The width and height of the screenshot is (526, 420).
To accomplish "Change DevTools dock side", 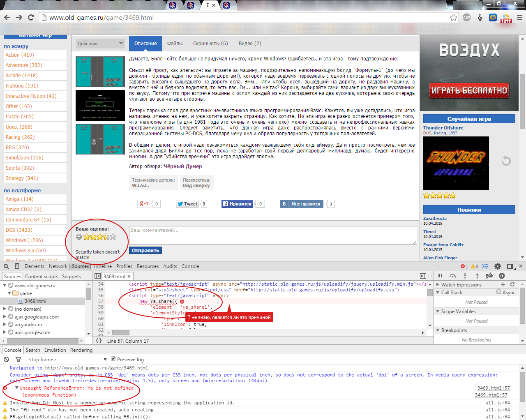I will point(510,266).
